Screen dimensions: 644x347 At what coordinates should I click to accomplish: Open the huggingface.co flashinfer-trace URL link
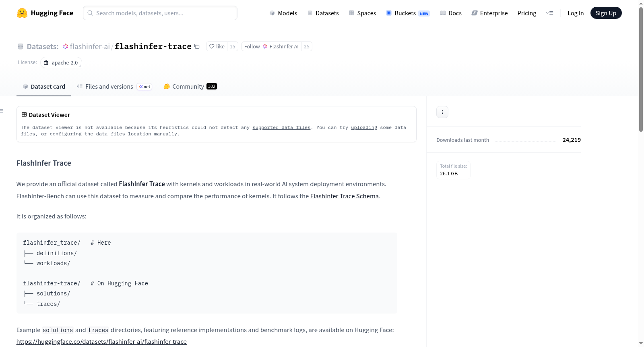pos(101,341)
